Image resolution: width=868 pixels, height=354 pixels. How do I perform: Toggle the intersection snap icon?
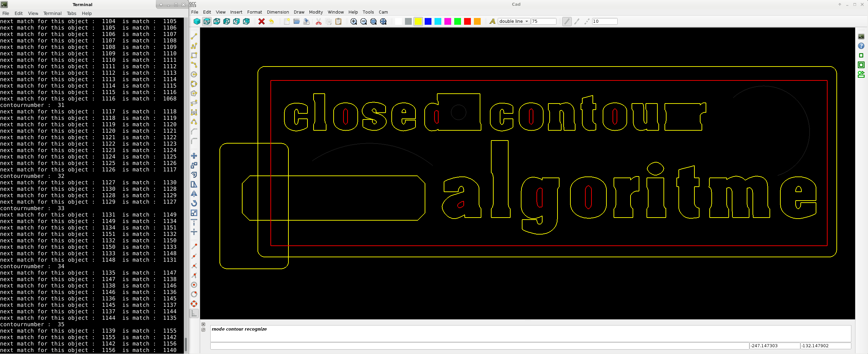click(194, 266)
